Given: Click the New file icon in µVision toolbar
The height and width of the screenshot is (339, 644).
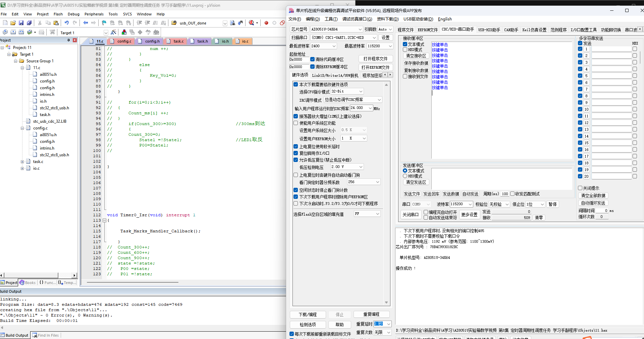Looking at the screenshot, I should (5, 23).
